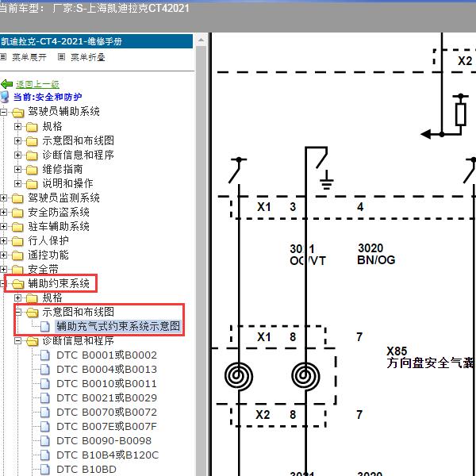Image resolution: width=476 pixels, height=476 pixels.
Task: Click the document icon for DTC B10B4或B120C
Action: 45,455
